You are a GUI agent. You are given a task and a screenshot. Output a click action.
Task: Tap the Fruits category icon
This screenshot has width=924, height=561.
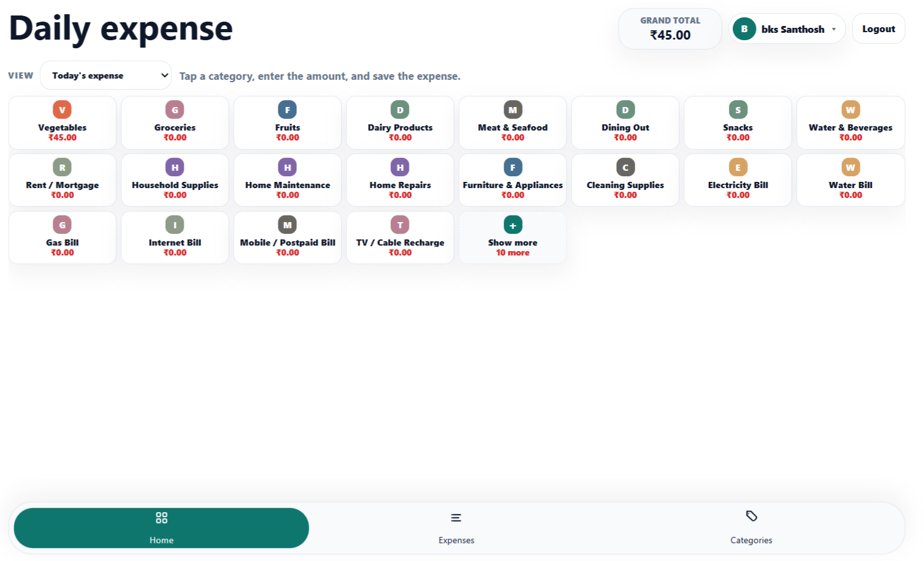(x=287, y=109)
